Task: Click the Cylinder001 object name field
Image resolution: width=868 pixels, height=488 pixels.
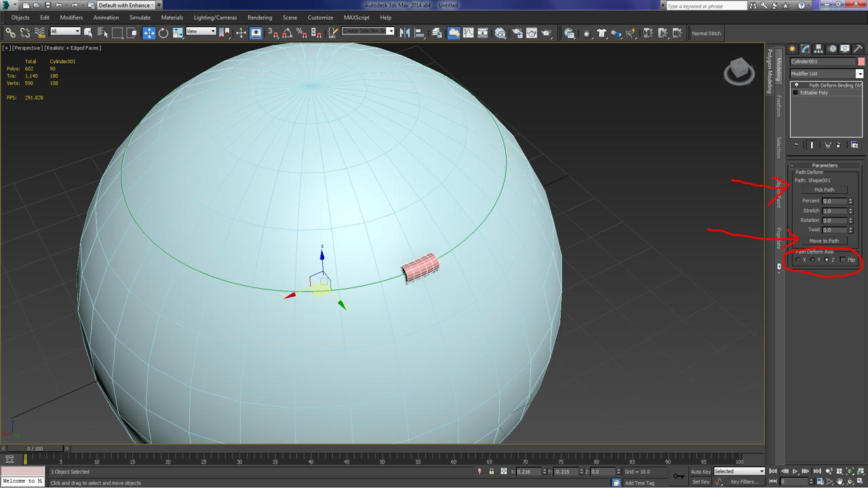Action: (x=823, y=62)
